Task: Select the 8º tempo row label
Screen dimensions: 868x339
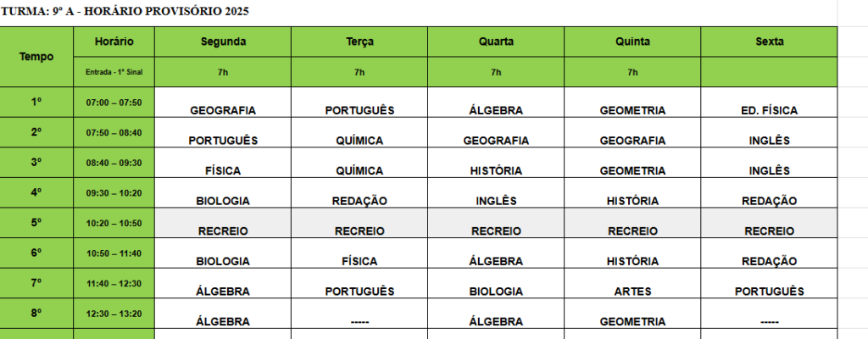Action: click(x=36, y=314)
